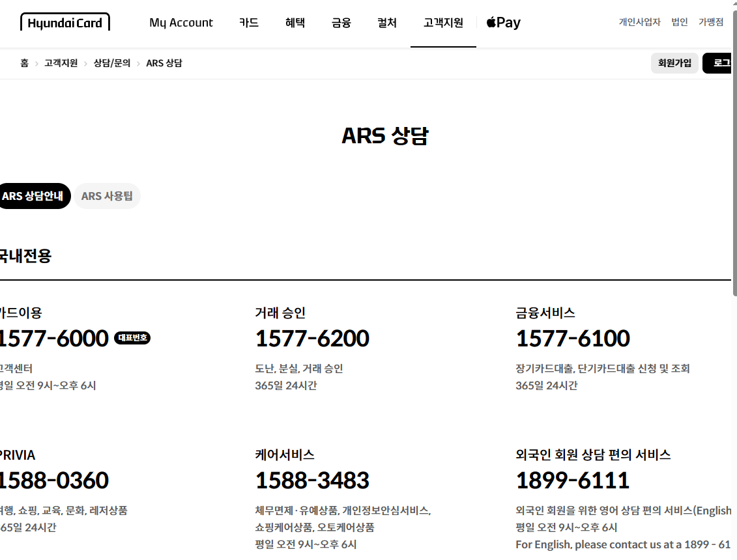
Task: Go to the 법인 site link
Action: (x=679, y=22)
